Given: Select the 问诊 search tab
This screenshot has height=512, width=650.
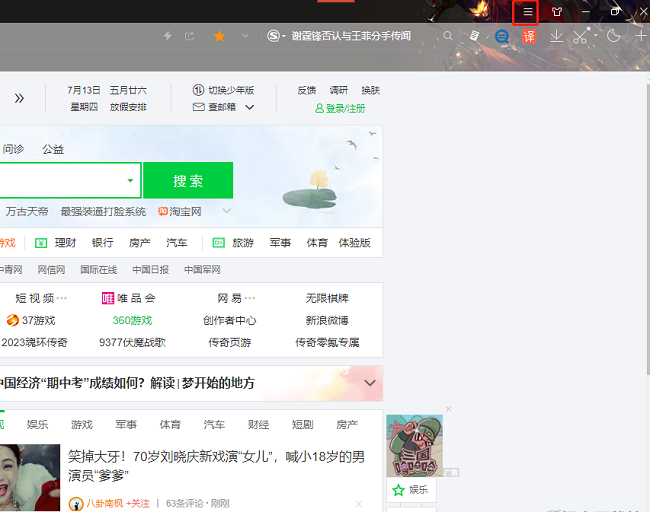Looking at the screenshot, I should pyautogui.click(x=13, y=149).
